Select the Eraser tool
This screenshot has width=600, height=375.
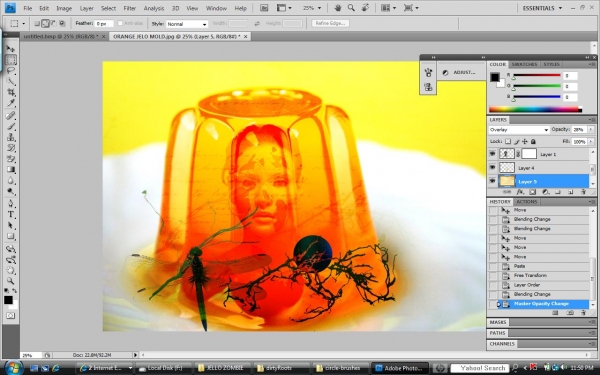(11, 158)
